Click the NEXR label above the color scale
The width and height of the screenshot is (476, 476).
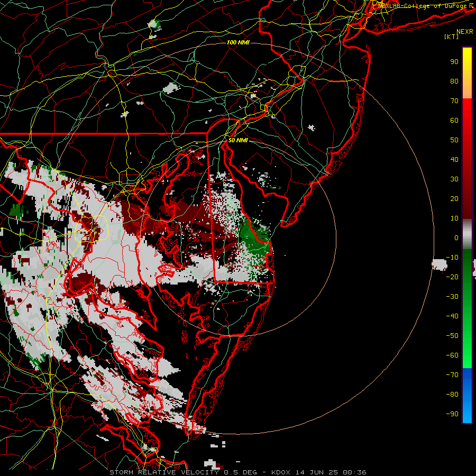pyautogui.click(x=464, y=32)
